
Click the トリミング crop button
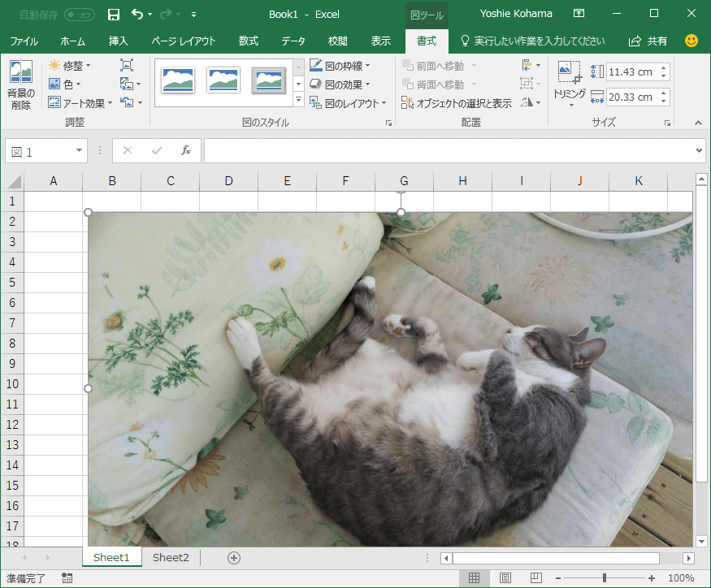pyautogui.click(x=570, y=84)
